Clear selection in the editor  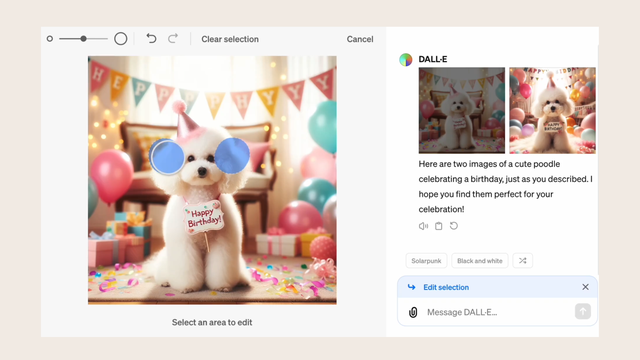click(x=230, y=39)
